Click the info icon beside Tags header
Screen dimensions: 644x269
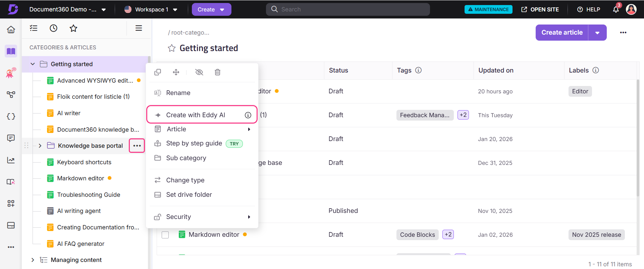[418, 70]
